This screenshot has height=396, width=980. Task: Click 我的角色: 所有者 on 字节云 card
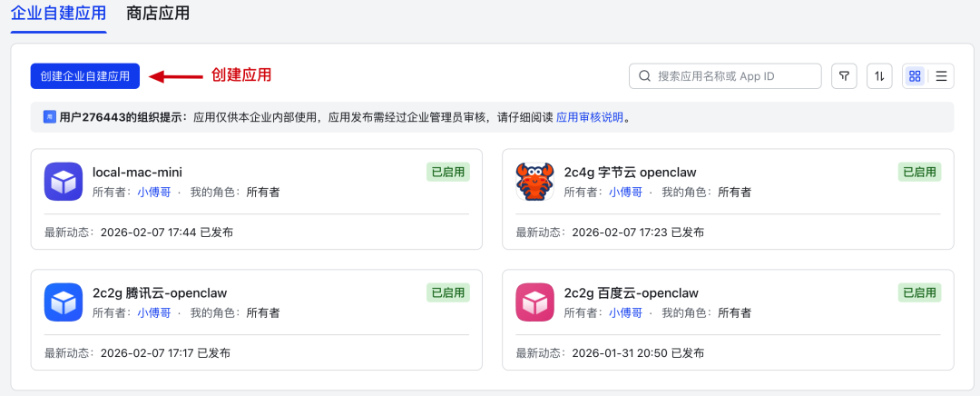coord(707,192)
